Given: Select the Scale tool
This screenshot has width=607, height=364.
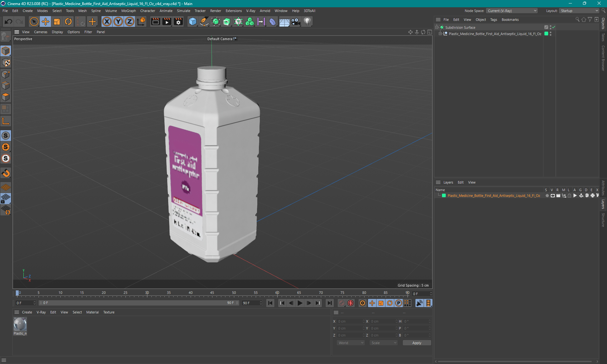Looking at the screenshot, I should pyautogui.click(x=57, y=21).
